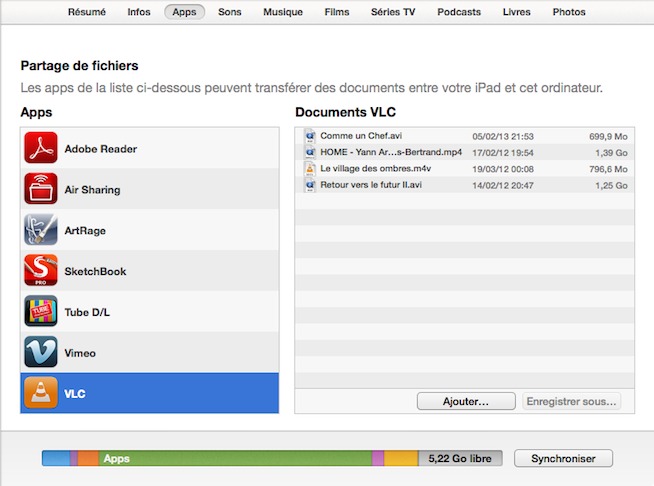Open the Livres tab
This screenshot has width=654, height=486.
point(516,12)
